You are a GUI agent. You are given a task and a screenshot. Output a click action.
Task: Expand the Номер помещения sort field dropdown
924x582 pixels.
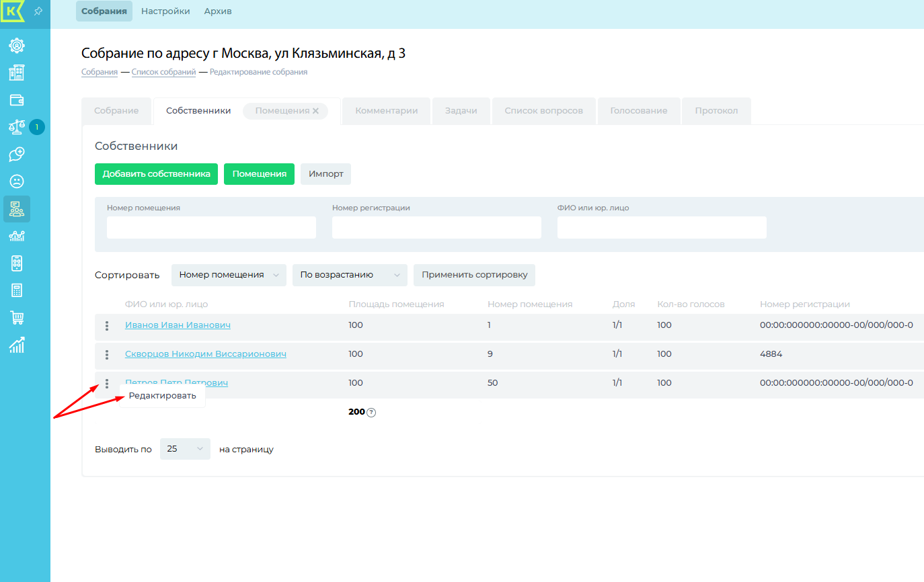pyautogui.click(x=229, y=275)
